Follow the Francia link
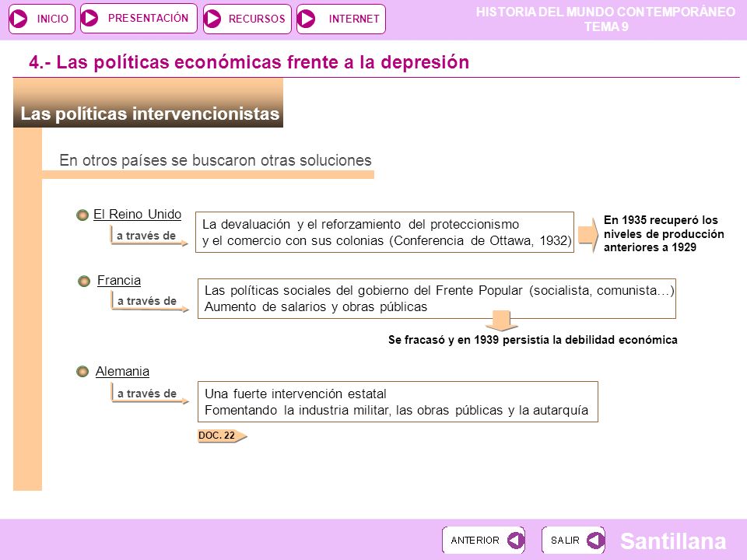 point(119,281)
